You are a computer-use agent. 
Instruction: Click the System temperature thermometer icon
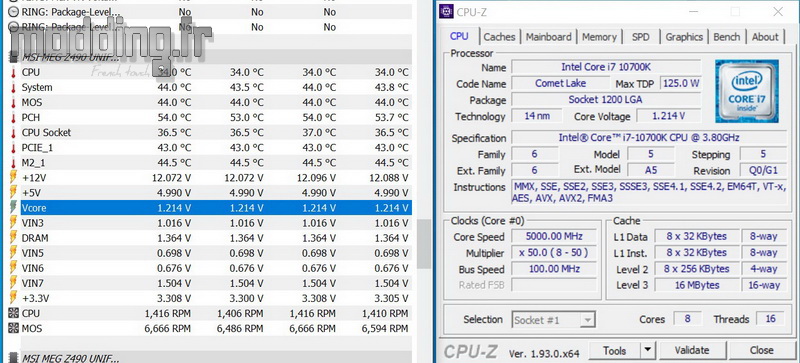coord(13,87)
